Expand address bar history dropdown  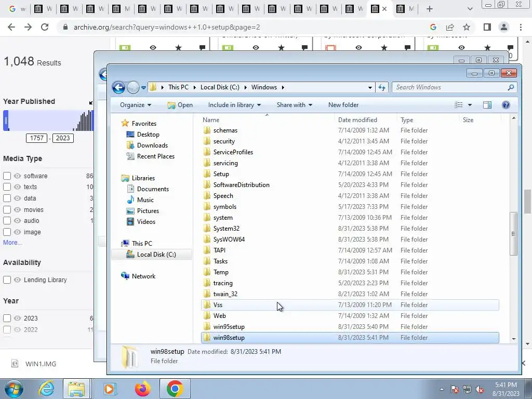click(370, 87)
